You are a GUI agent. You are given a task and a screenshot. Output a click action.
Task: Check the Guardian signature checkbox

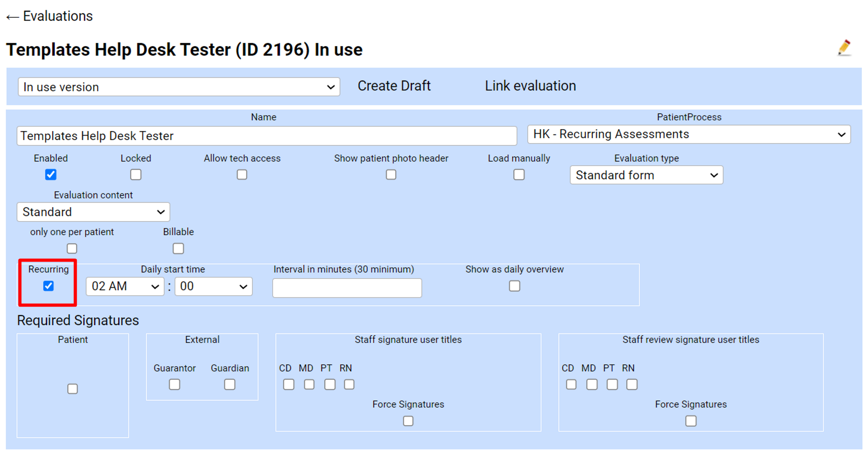coord(229,384)
